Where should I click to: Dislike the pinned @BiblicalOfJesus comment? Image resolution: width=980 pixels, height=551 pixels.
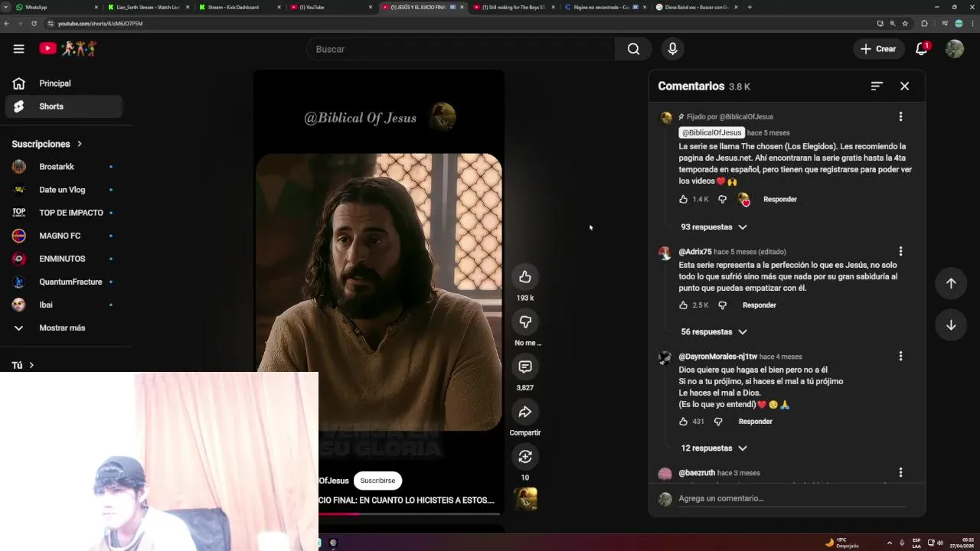(x=722, y=199)
